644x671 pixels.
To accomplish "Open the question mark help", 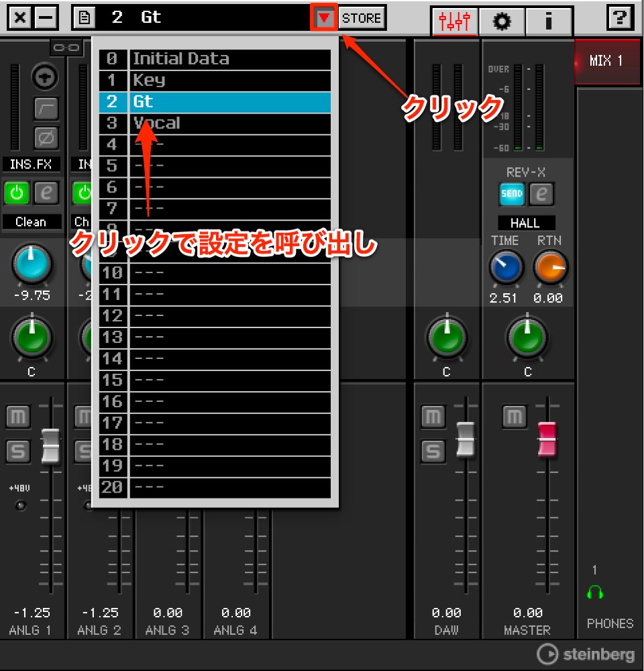I will [620, 18].
